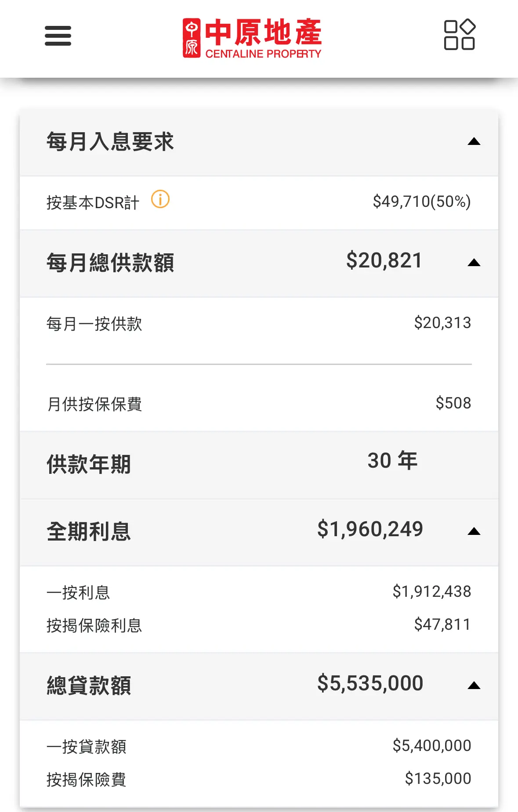Select the 一按利息 $1,912,438 row
Screen dimensions: 518x812
pyautogui.click(x=259, y=592)
